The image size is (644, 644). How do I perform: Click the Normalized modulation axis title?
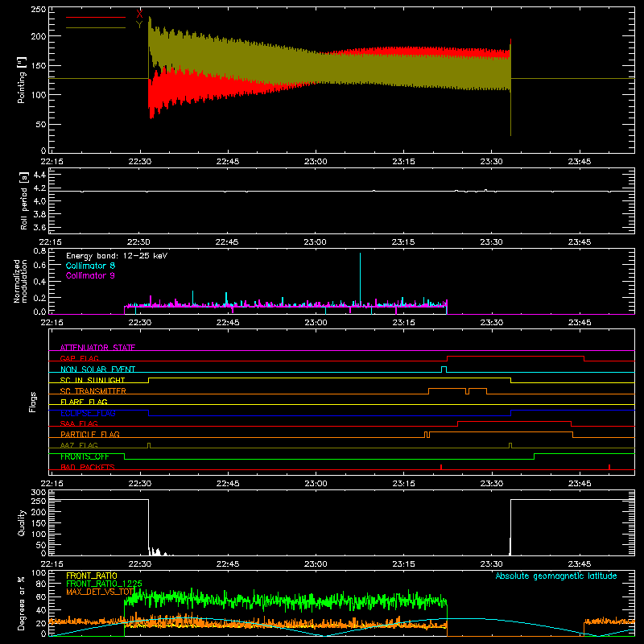pos(21,281)
